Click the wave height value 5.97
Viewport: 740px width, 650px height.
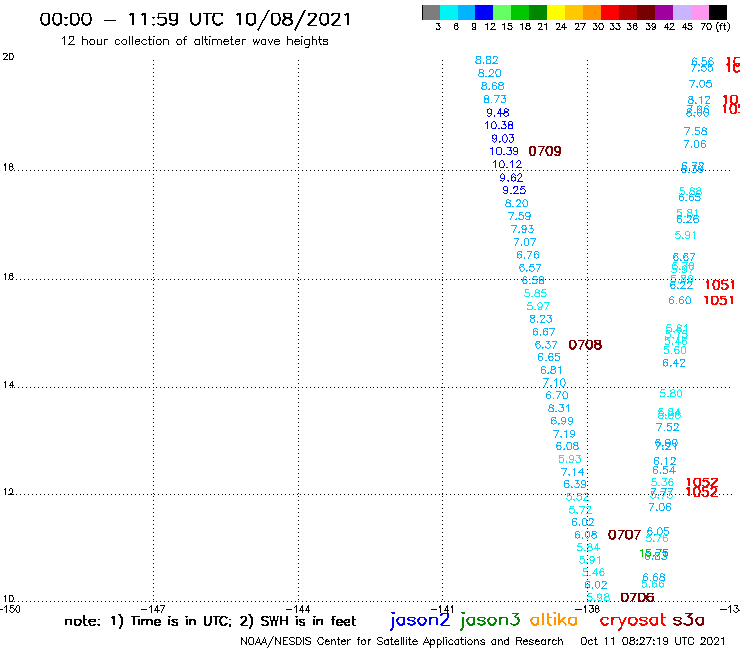tap(538, 306)
